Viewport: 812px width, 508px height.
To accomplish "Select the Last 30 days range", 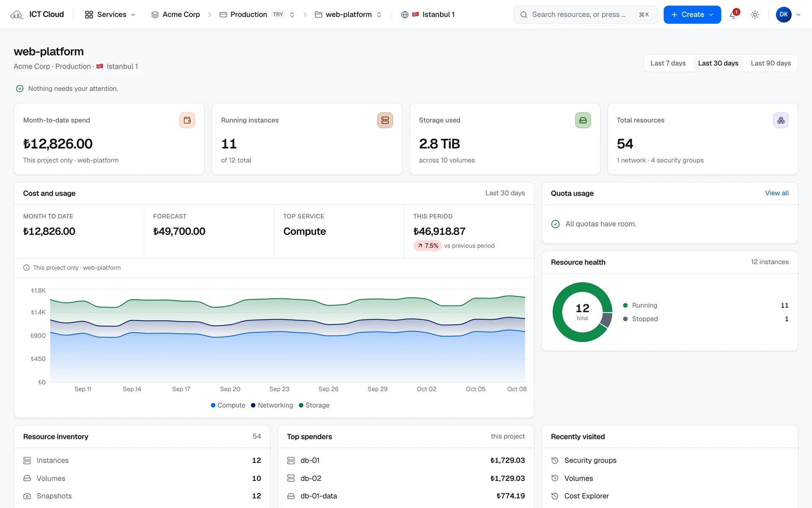I will pyautogui.click(x=718, y=63).
